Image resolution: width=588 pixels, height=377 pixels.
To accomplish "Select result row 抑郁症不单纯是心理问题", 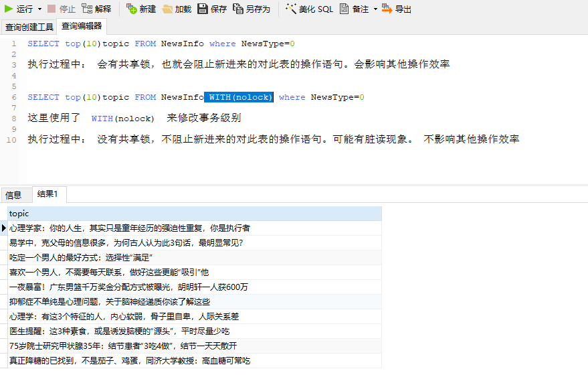I will (x=194, y=301).
